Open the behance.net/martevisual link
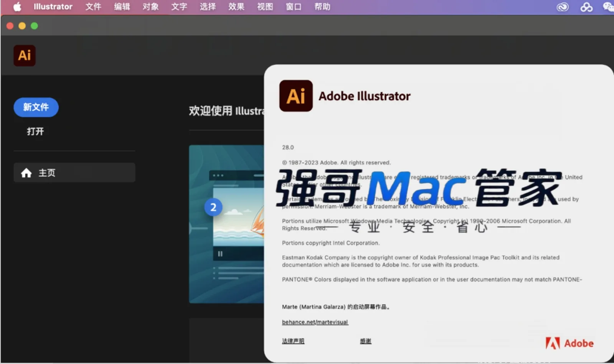 click(315, 322)
